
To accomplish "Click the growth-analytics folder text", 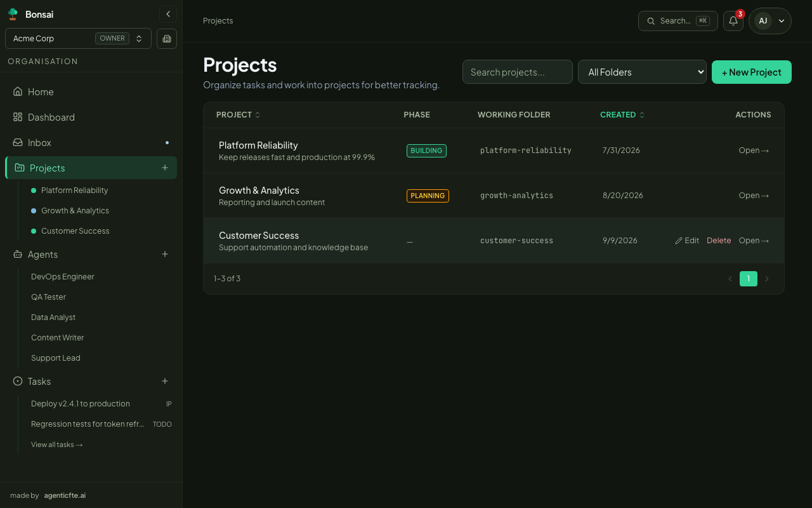I will (x=516, y=196).
